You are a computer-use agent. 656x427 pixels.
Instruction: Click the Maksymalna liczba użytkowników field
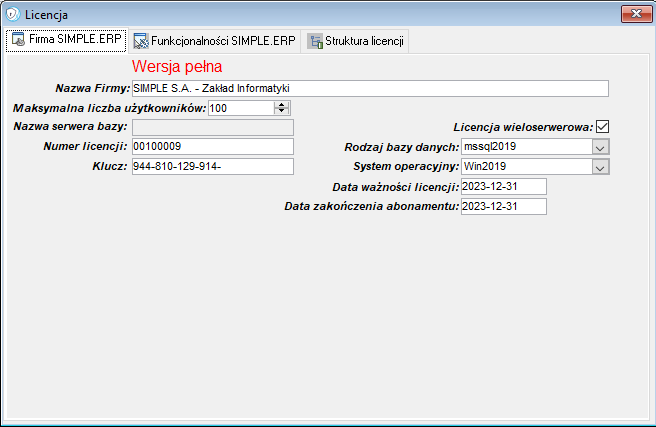coord(241,108)
